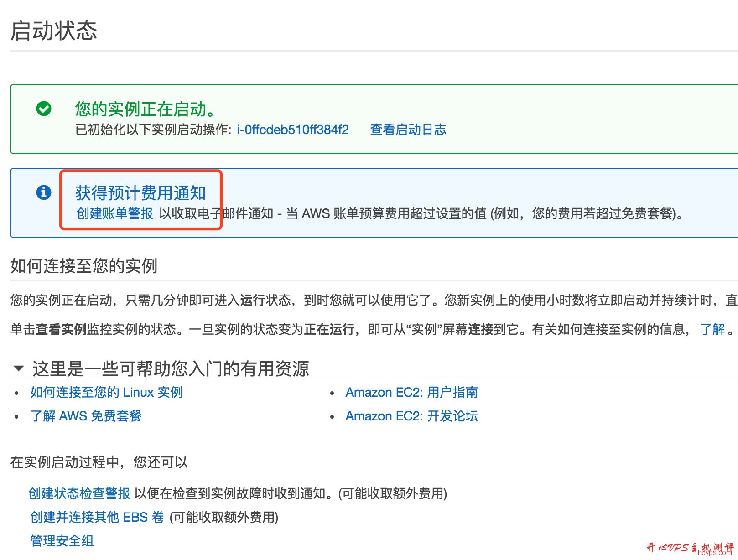
Task: Click 创建并连接其他 EBS 卷 link
Action: [x=97, y=517]
